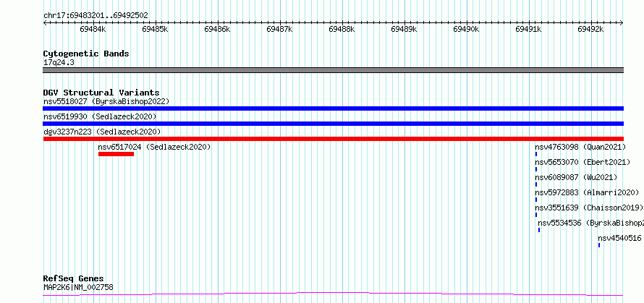Screen dimensions: 644x303
Task: Open the nsv4540516 variant label
Action: [x=620, y=238]
